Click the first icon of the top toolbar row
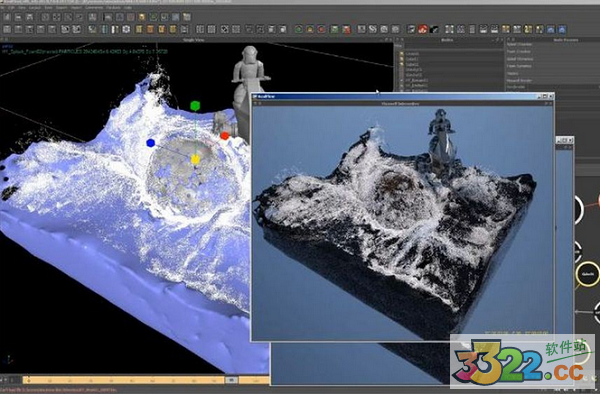This screenshot has height=394, width=600. (x=7, y=17)
